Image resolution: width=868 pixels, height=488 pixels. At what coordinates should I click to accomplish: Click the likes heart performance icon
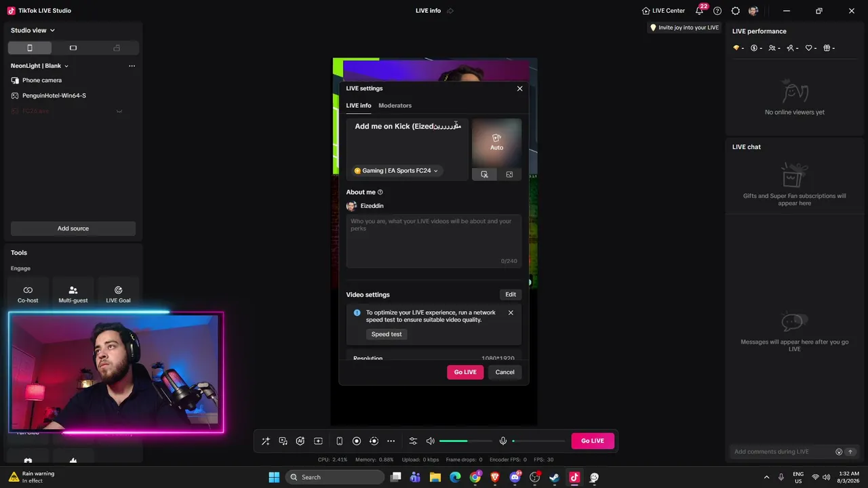tap(810, 48)
